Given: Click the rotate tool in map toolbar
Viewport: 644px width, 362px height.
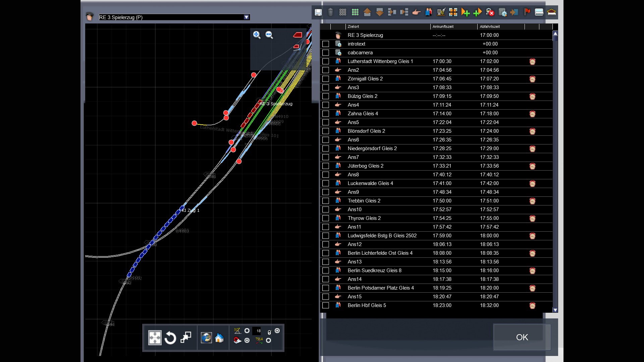Looking at the screenshot, I should click(x=170, y=338).
